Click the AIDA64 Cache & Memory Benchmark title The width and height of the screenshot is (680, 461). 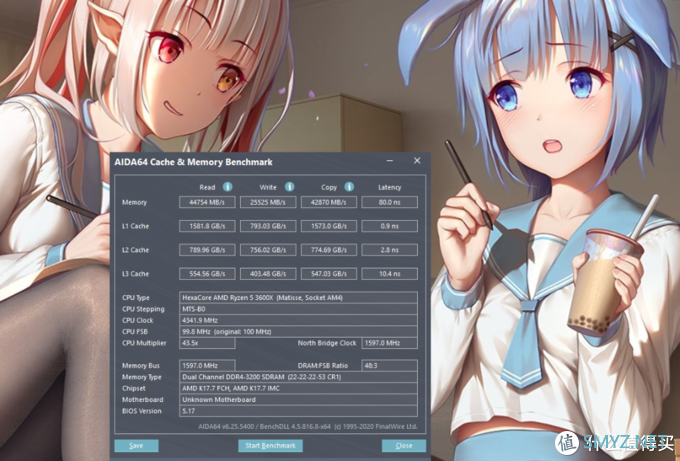[x=193, y=162]
